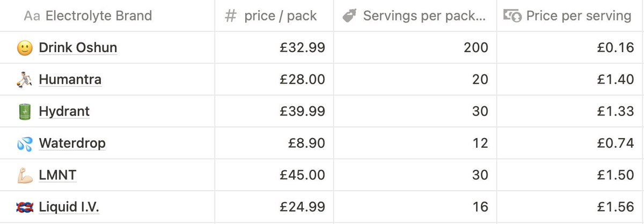This screenshot has height=224, width=644.
Task: Select the 200 servings cell
Action: pyautogui.click(x=415, y=48)
